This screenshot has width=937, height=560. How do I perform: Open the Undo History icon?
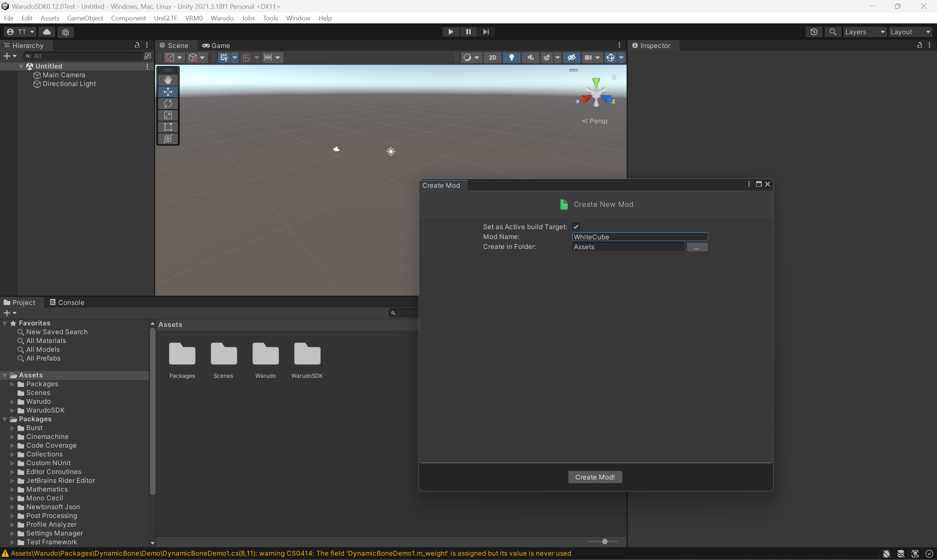pyautogui.click(x=814, y=32)
